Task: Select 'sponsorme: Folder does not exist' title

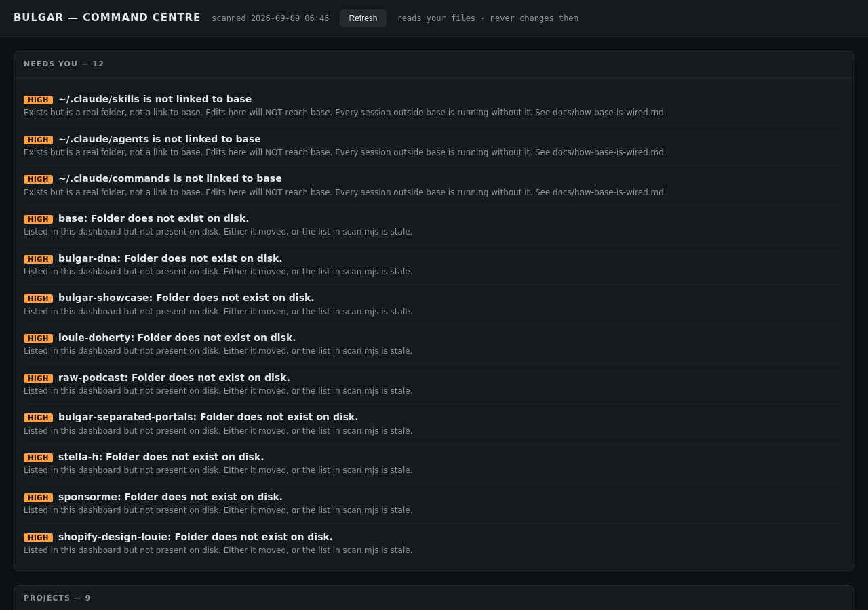Action: click(170, 497)
